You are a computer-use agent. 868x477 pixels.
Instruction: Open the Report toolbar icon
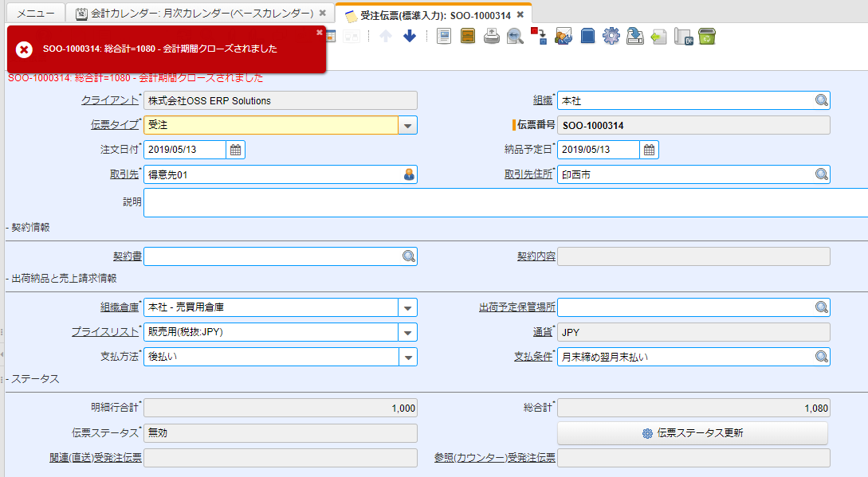pos(444,37)
